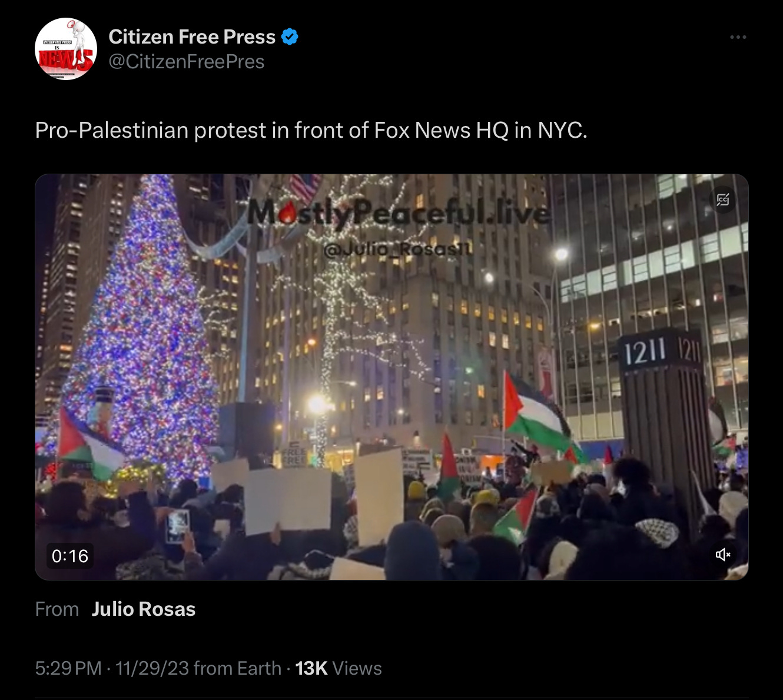Viewport: 783px width, 700px height.
Task: Play the protest video thumbnail
Action: (x=391, y=377)
